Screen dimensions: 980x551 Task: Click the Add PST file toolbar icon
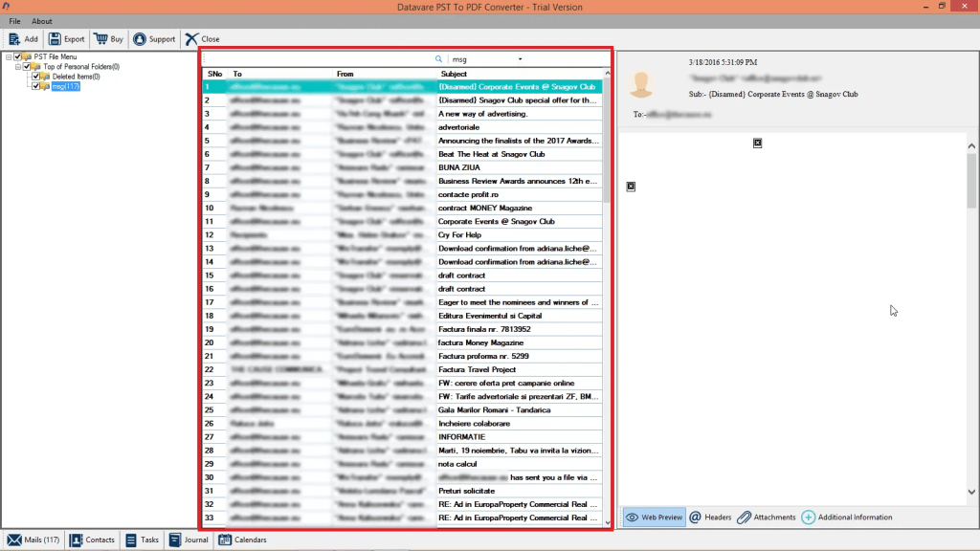click(x=14, y=39)
